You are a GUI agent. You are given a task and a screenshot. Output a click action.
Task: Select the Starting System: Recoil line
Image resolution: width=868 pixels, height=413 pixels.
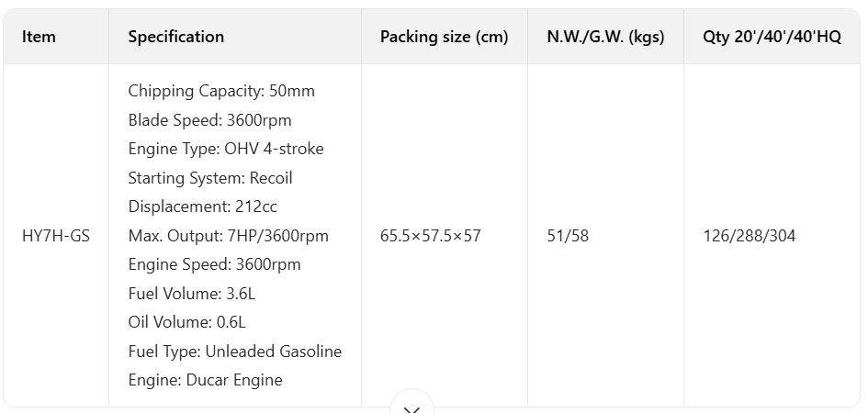coord(210,178)
